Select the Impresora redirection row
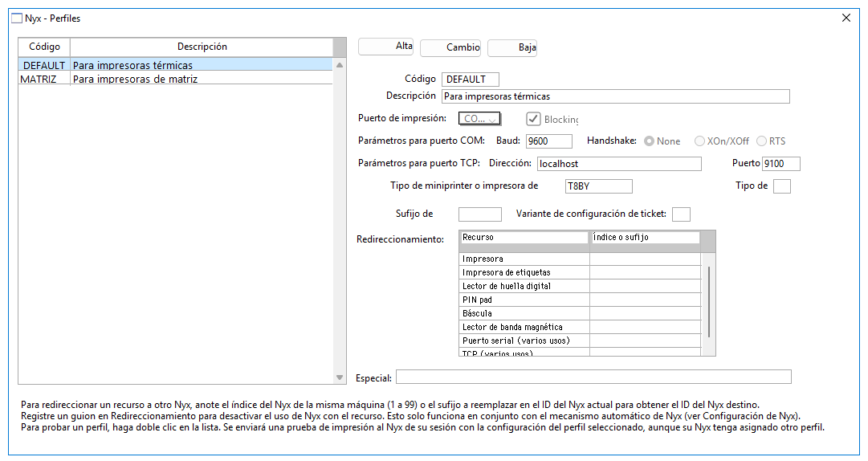This screenshot has height=461, width=868. (x=581, y=259)
